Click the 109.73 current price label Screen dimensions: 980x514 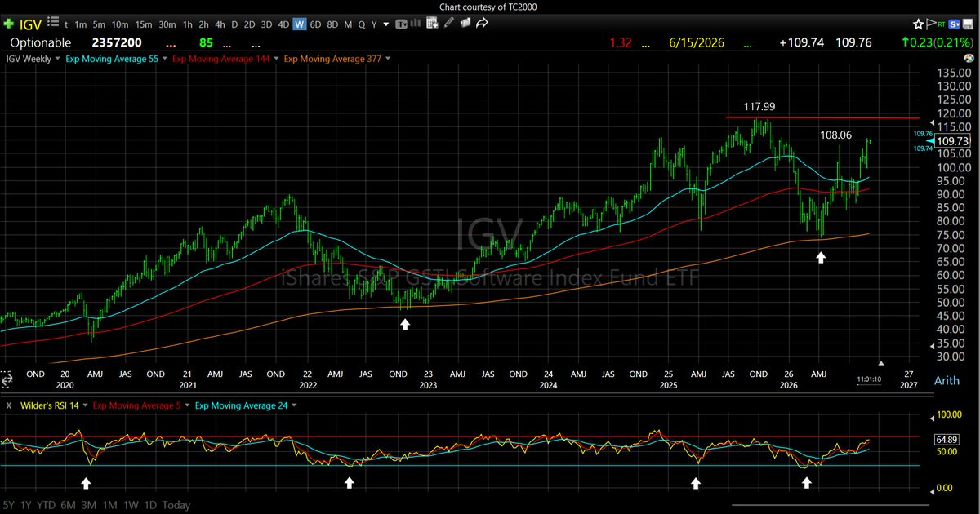(x=954, y=141)
